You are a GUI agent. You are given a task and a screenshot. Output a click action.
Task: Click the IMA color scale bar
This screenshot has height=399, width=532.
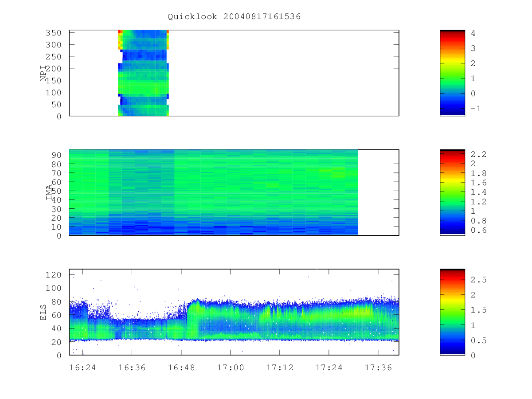(x=452, y=192)
